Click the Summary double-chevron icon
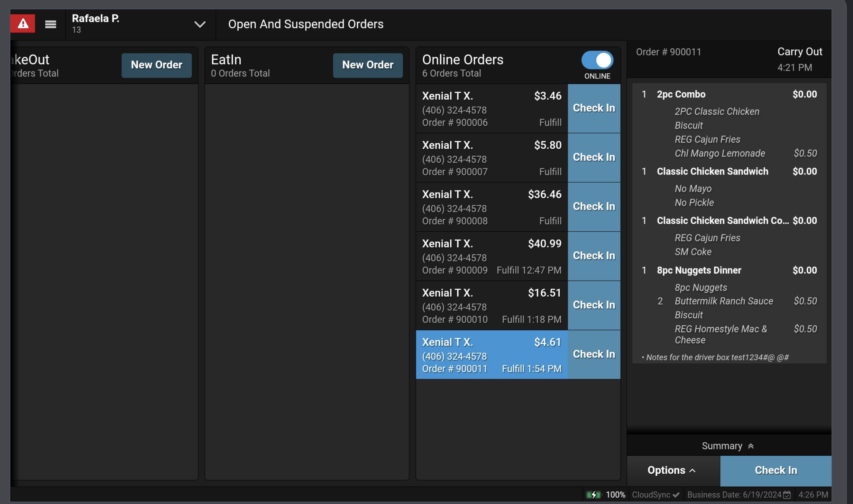853x504 pixels. pos(751,446)
